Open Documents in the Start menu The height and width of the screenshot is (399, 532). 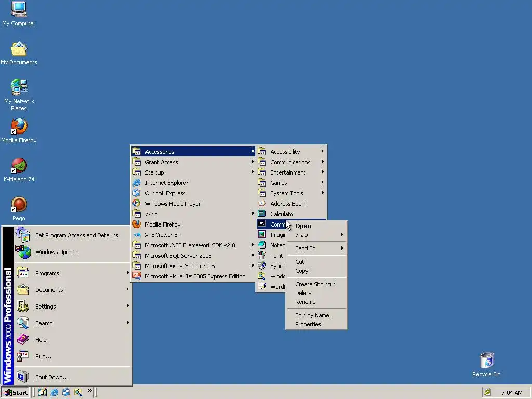73,290
